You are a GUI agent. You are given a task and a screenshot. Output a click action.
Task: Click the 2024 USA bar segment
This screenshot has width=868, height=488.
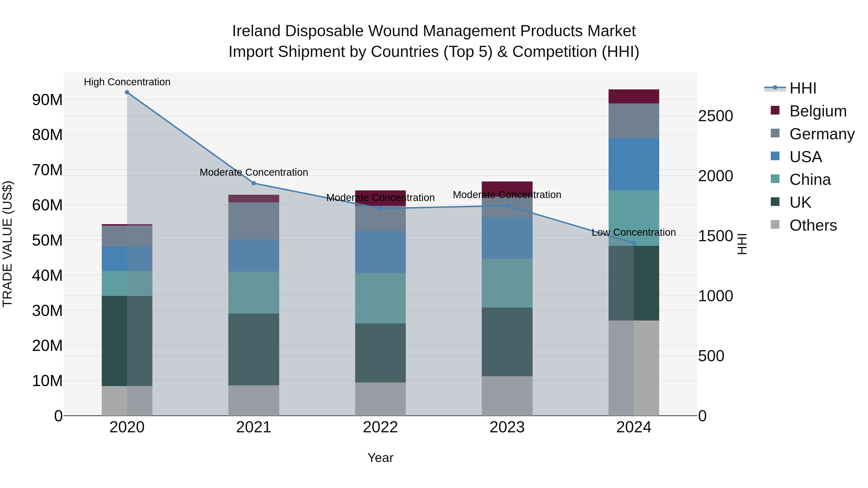[x=634, y=164]
